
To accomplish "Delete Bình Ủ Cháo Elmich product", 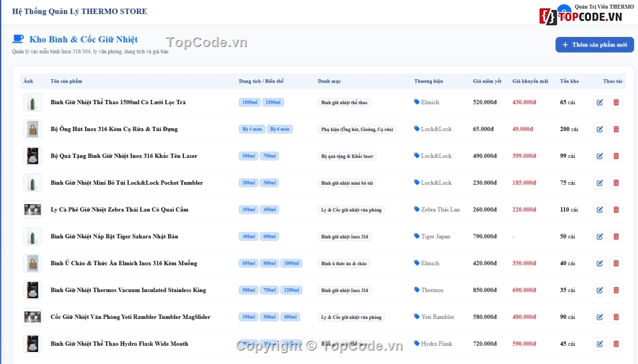I will coord(616,263).
